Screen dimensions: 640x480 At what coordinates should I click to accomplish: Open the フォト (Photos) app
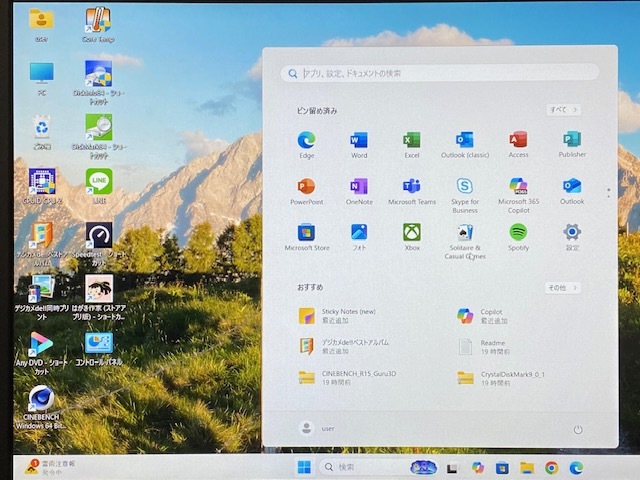pyautogui.click(x=359, y=237)
